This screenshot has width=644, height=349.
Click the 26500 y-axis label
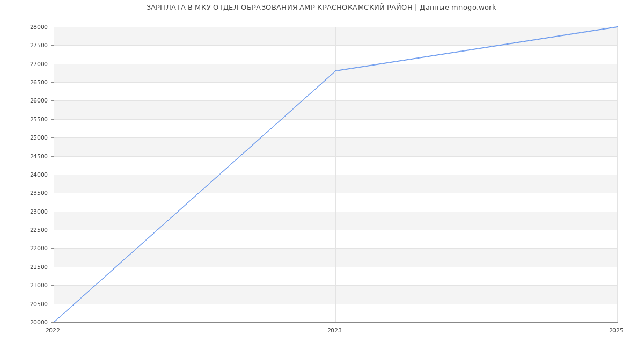[x=39, y=83]
